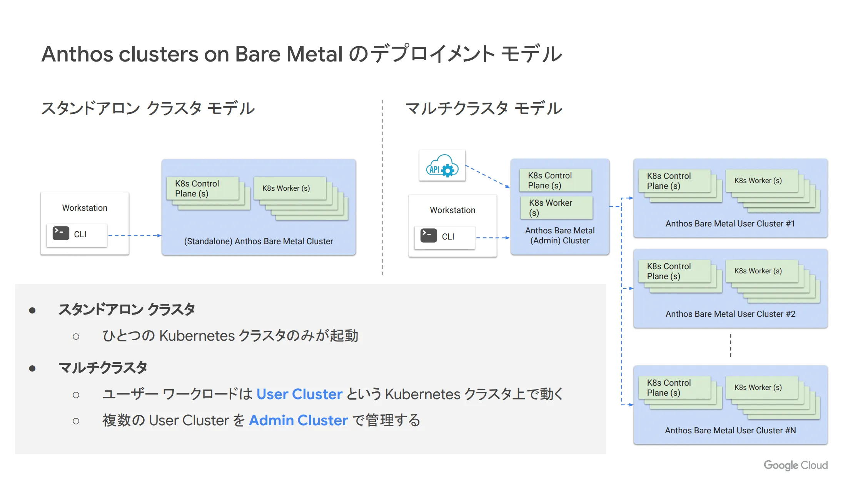Click the Google Cloud logo

pos(795,465)
